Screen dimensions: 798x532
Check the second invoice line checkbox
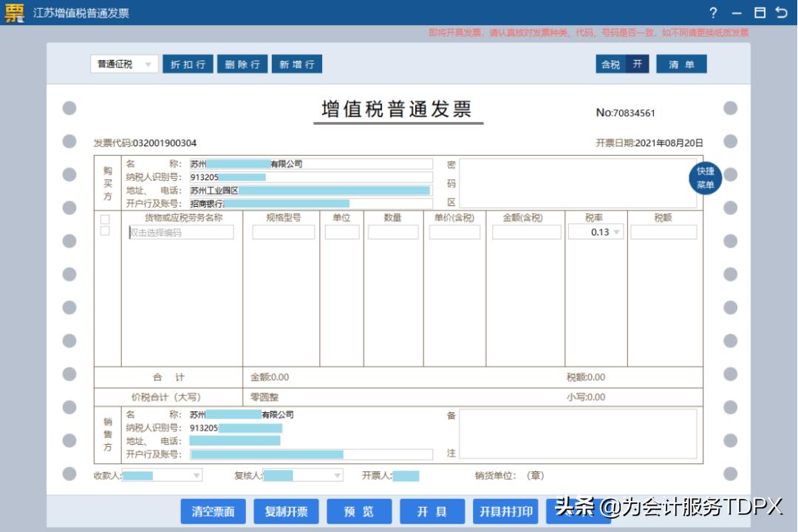tap(103, 231)
